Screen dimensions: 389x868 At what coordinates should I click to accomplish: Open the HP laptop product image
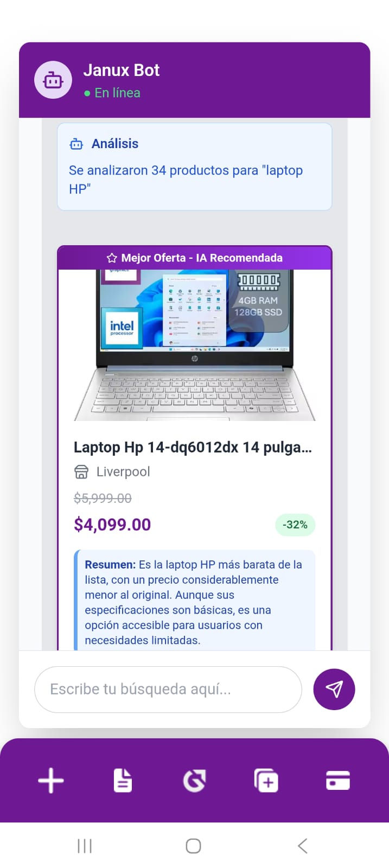click(x=195, y=345)
